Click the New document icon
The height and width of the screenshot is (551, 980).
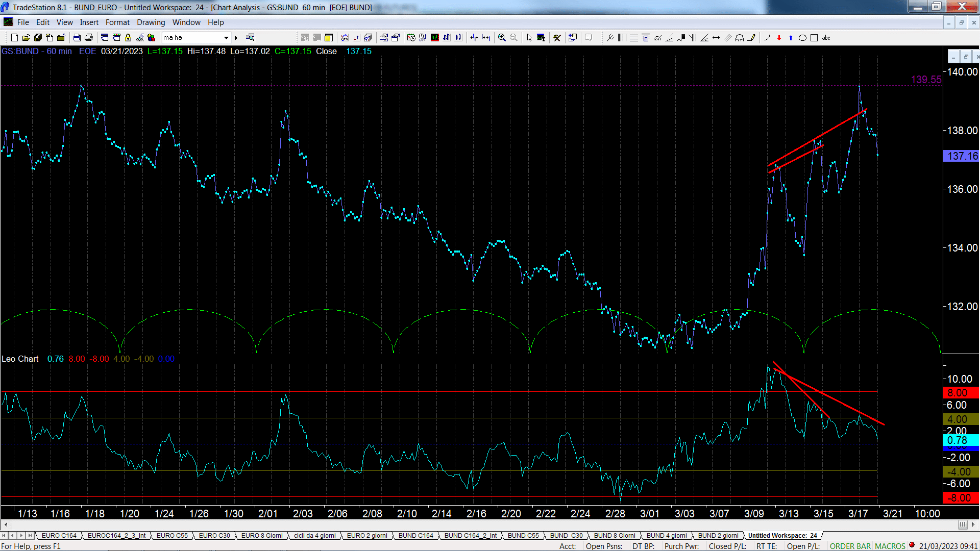click(x=14, y=38)
